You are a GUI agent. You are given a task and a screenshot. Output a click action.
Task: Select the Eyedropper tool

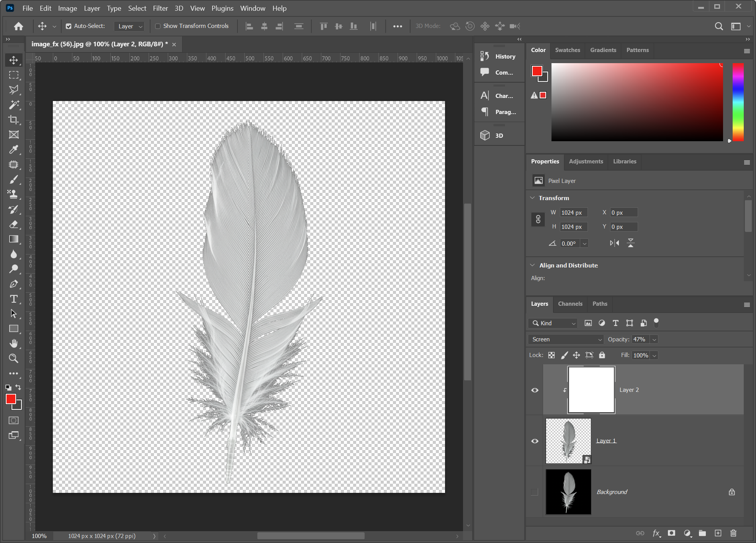(14, 150)
